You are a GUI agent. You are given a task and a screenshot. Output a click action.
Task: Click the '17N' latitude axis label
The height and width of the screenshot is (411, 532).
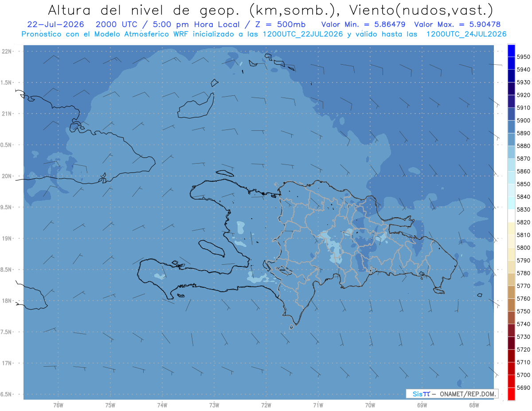click(7, 363)
